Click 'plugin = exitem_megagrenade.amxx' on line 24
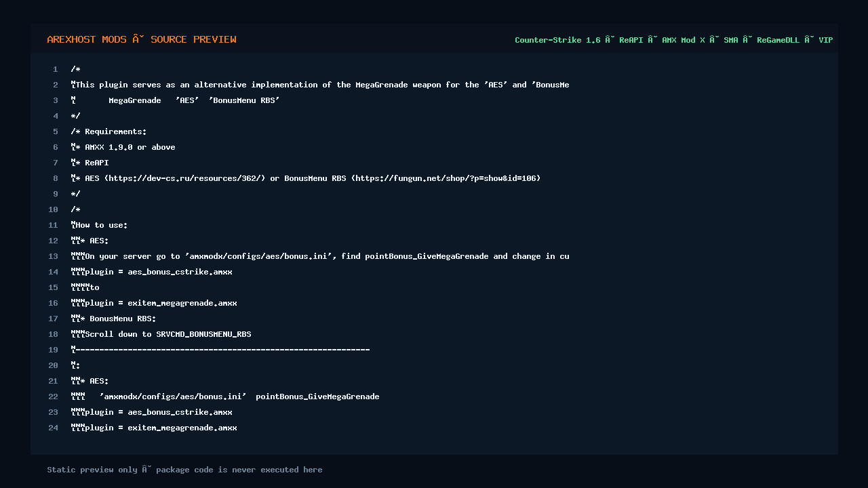The height and width of the screenshot is (488, 868). 154,428
